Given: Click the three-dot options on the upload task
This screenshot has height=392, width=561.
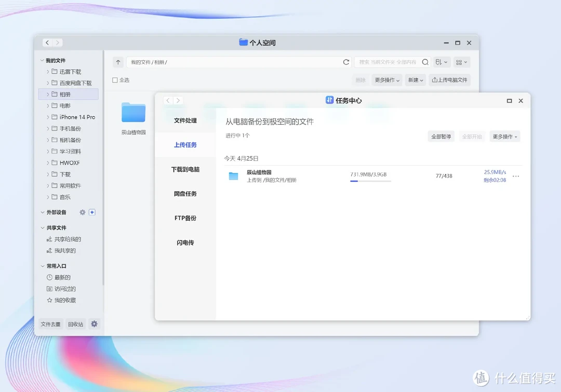Looking at the screenshot, I should click(515, 176).
